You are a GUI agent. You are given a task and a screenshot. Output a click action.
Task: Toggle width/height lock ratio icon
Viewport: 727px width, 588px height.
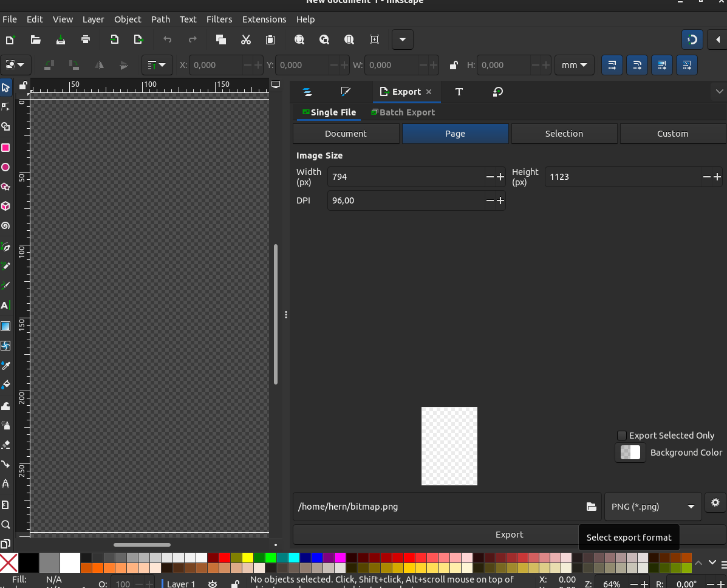pos(454,65)
